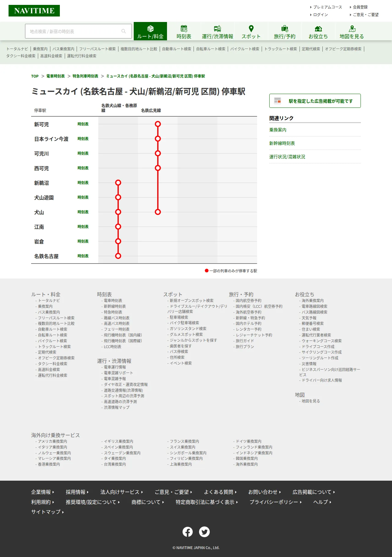Click the 旅行/予約 suitcase icon
This screenshot has width=392, height=557.
[x=285, y=29]
